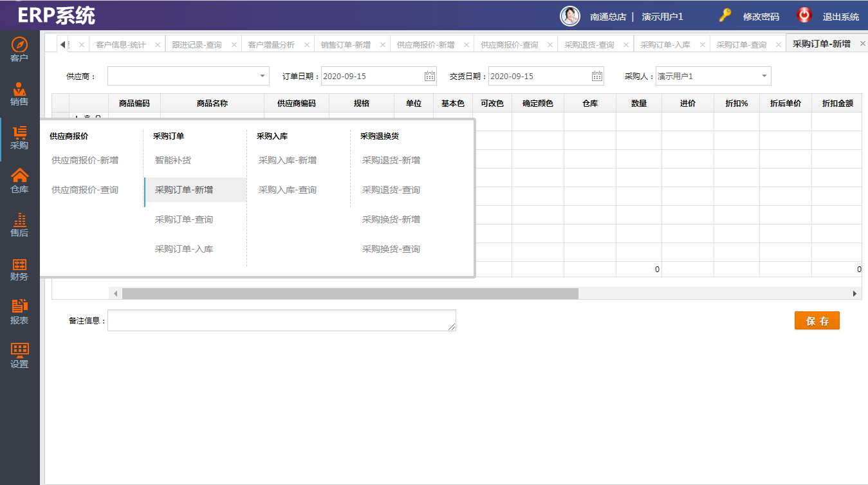Go to the 财务 module

[x=19, y=269]
